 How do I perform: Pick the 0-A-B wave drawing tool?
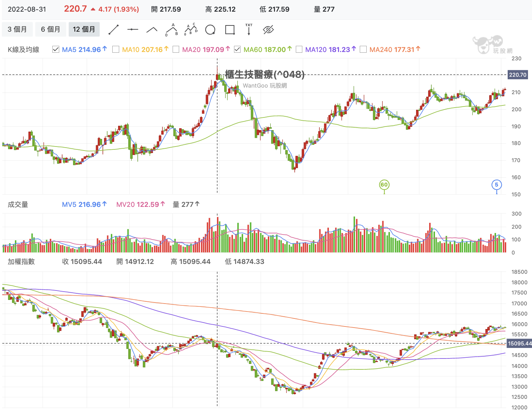pyautogui.click(x=172, y=30)
